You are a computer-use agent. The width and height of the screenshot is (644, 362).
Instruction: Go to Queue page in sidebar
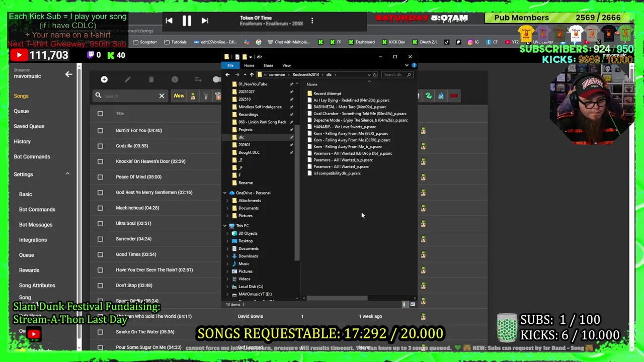pyautogui.click(x=21, y=111)
